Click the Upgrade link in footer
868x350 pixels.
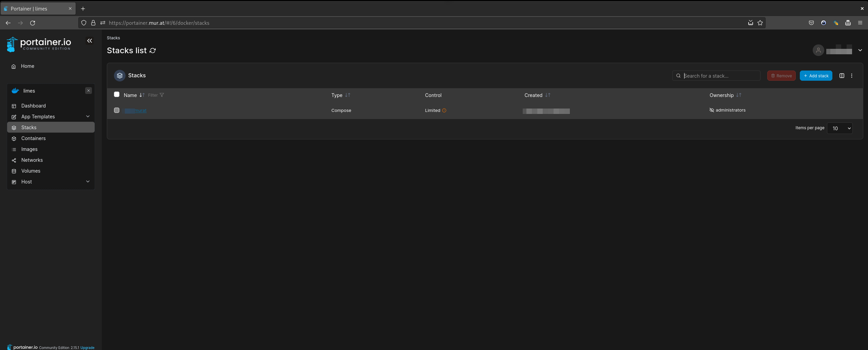pyautogui.click(x=87, y=348)
